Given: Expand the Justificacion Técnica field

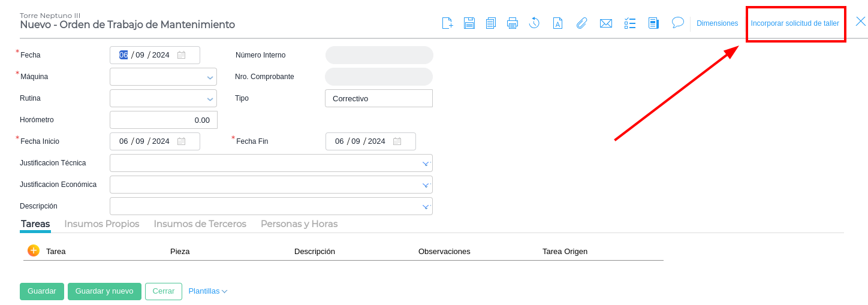Looking at the screenshot, I should (x=426, y=163).
